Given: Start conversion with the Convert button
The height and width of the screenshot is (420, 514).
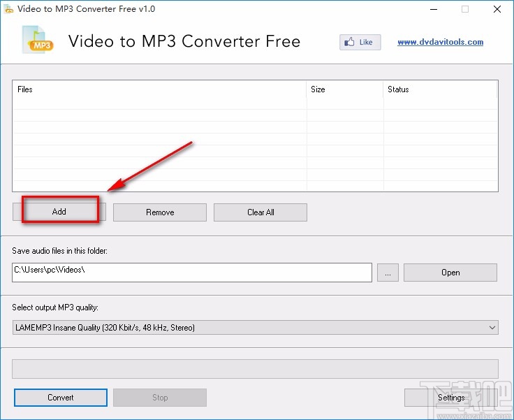Looking at the screenshot, I should (61, 398).
